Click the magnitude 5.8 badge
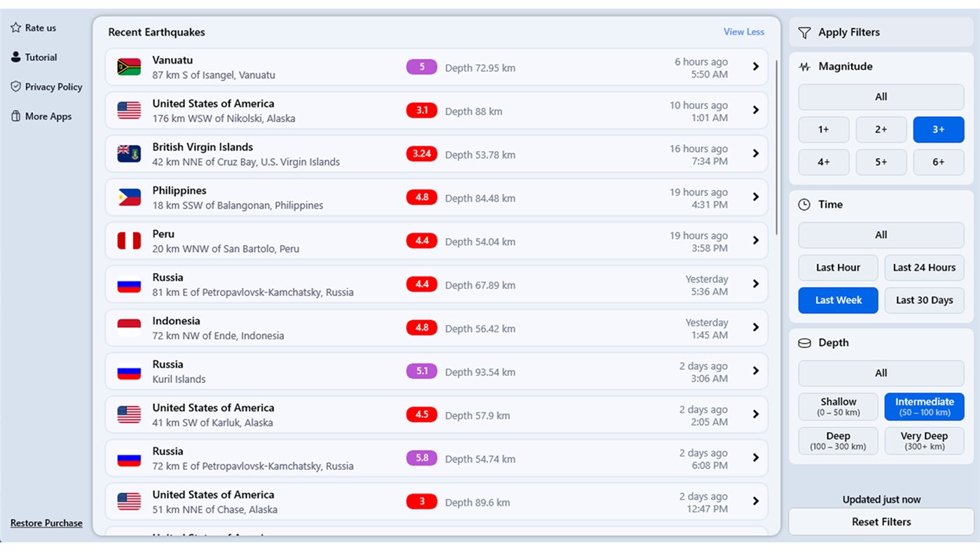The height and width of the screenshot is (551, 980). click(x=422, y=458)
